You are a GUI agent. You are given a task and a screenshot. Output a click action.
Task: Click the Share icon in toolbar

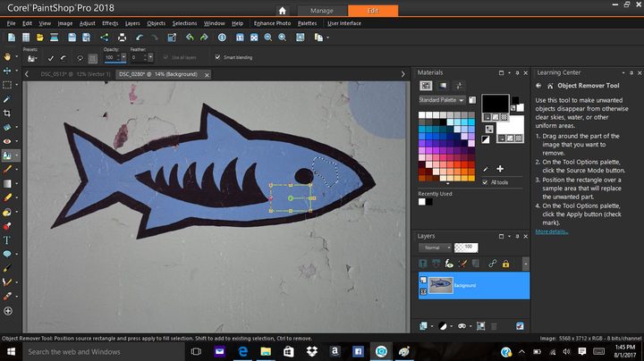tap(105, 38)
